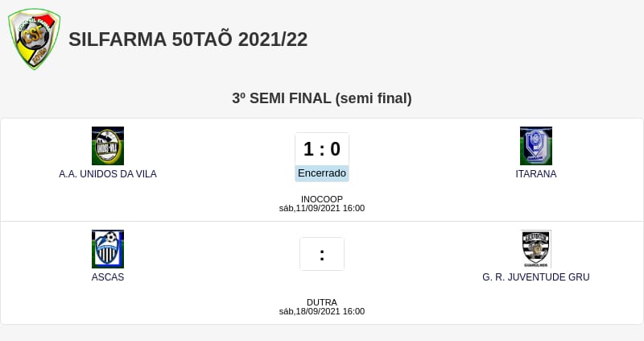The height and width of the screenshot is (341, 644).
Task: Visit the G. R. JUVENTUDE GRU link
Action: coord(536,277)
